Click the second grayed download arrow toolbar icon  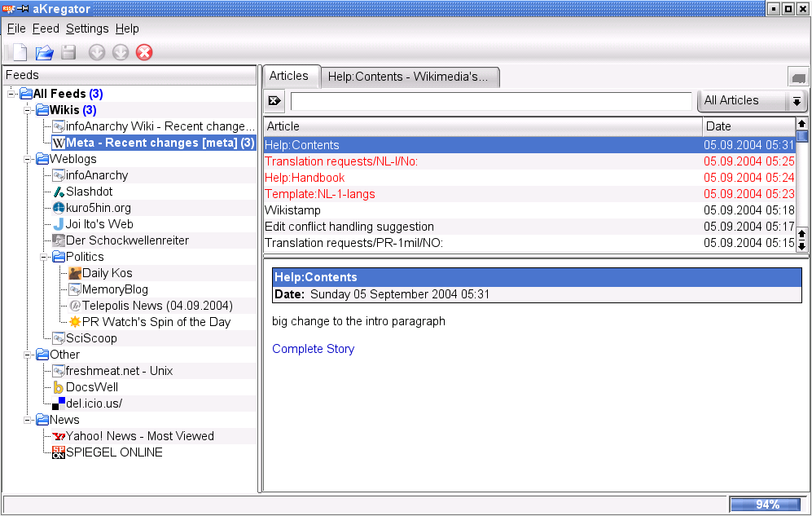point(121,52)
